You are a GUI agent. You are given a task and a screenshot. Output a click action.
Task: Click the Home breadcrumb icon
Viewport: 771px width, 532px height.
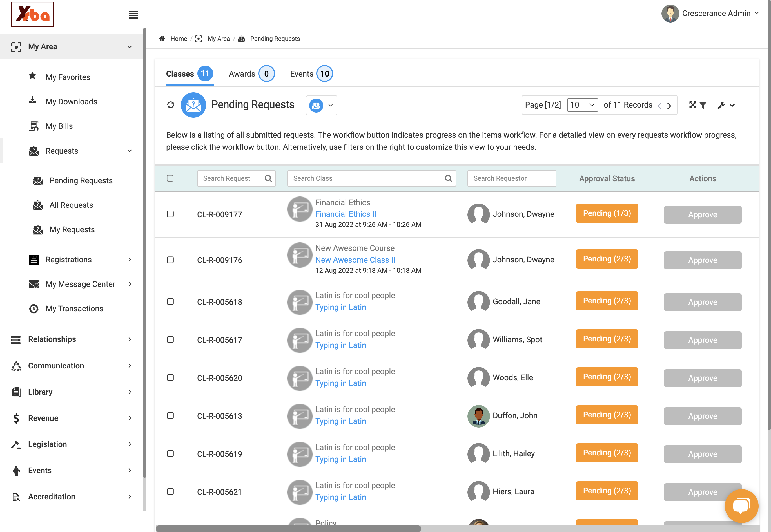pyautogui.click(x=162, y=38)
